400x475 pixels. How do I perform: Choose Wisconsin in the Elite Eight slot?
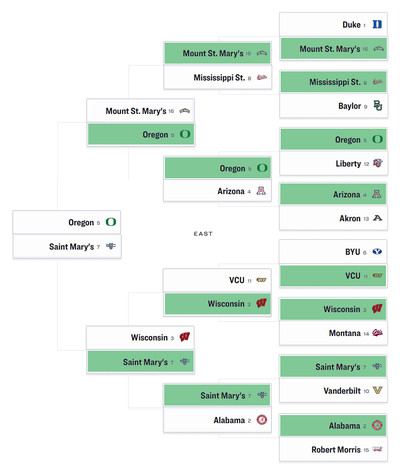pyautogui.click(x=140, y=337)
